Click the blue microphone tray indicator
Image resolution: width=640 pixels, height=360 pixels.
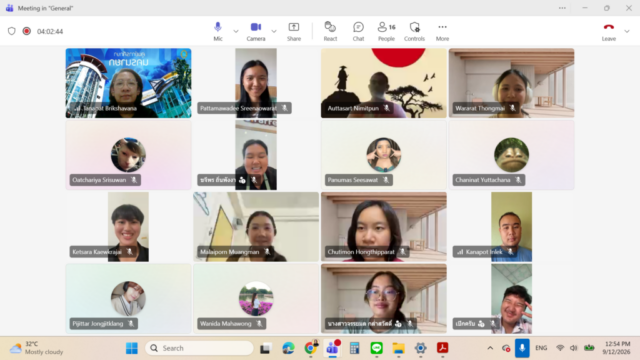[x=522, y=348]
